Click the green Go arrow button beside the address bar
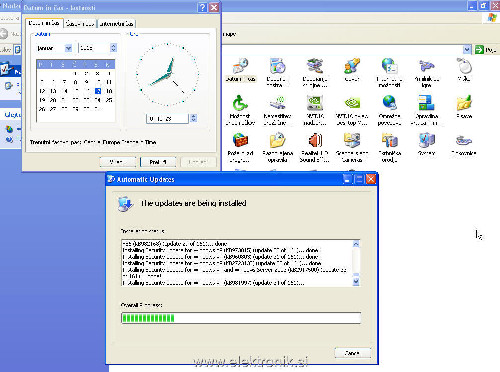500x372 pixels. click(479, 50)
